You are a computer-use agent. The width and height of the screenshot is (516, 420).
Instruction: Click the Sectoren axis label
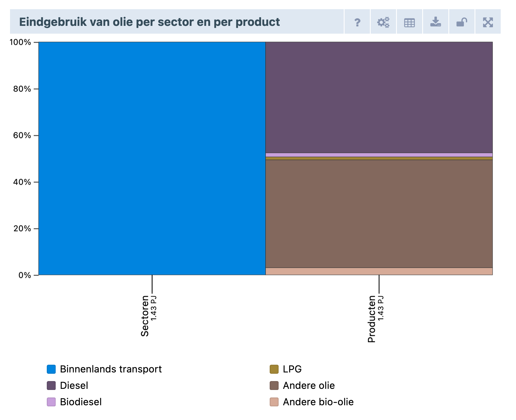pyautogui.click(x=145, y=316)
